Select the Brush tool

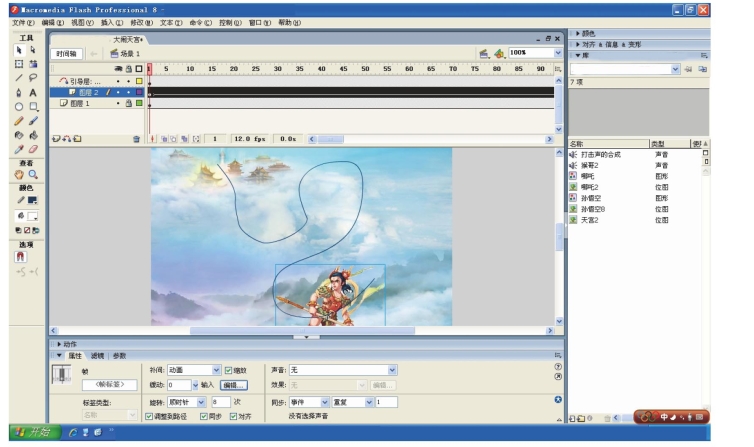coord(33,121)
